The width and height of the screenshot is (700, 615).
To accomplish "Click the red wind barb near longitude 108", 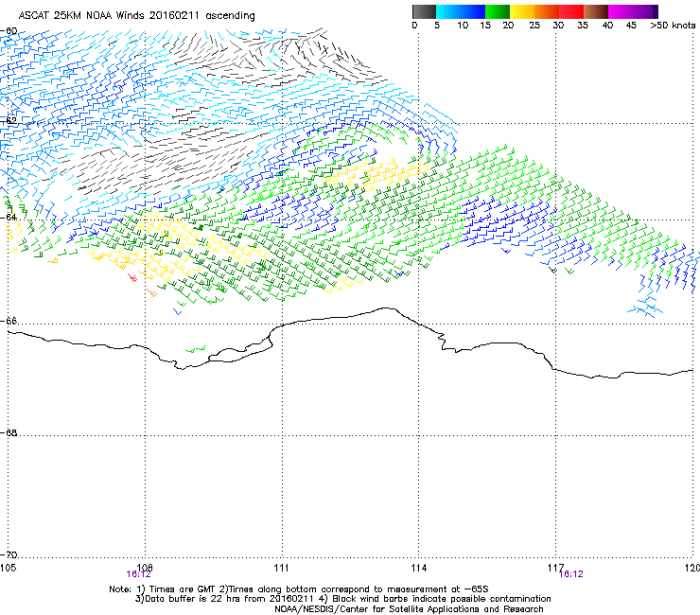I will pyautogui.click(x=132, y=278).
